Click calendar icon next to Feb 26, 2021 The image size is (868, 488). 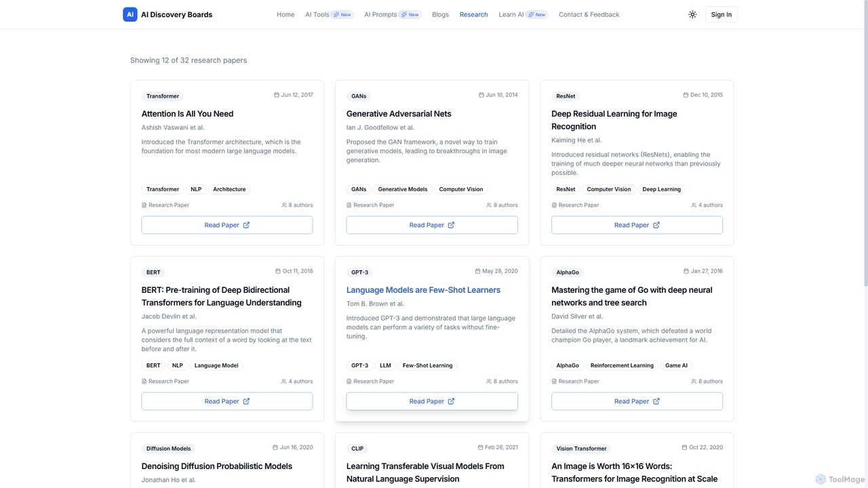(x=481, y=447)
